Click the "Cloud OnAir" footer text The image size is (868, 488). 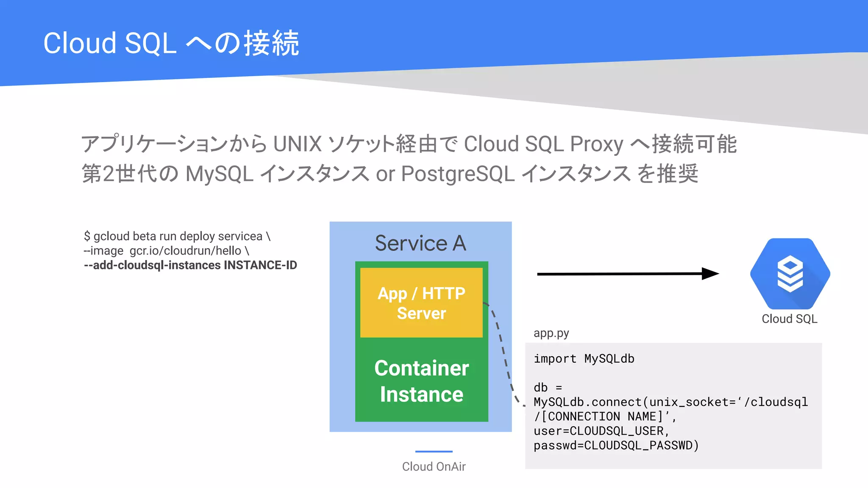(x=434, y=466)
